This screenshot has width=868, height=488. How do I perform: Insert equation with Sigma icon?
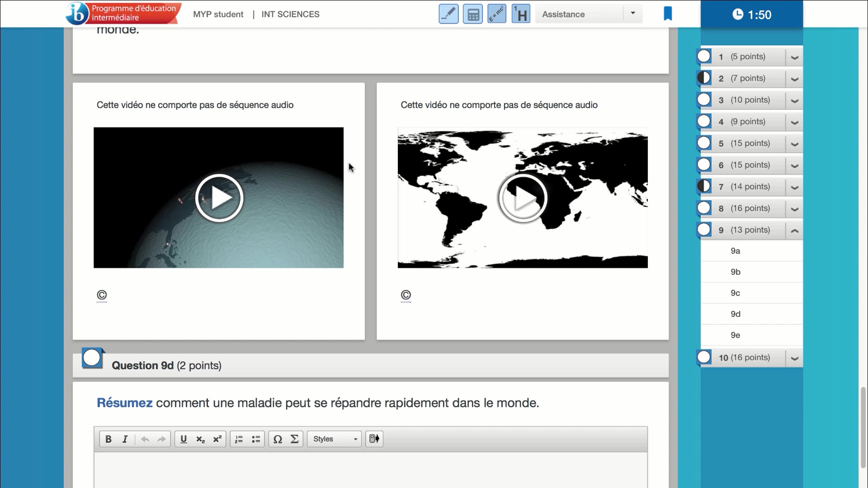coord(294,439)
